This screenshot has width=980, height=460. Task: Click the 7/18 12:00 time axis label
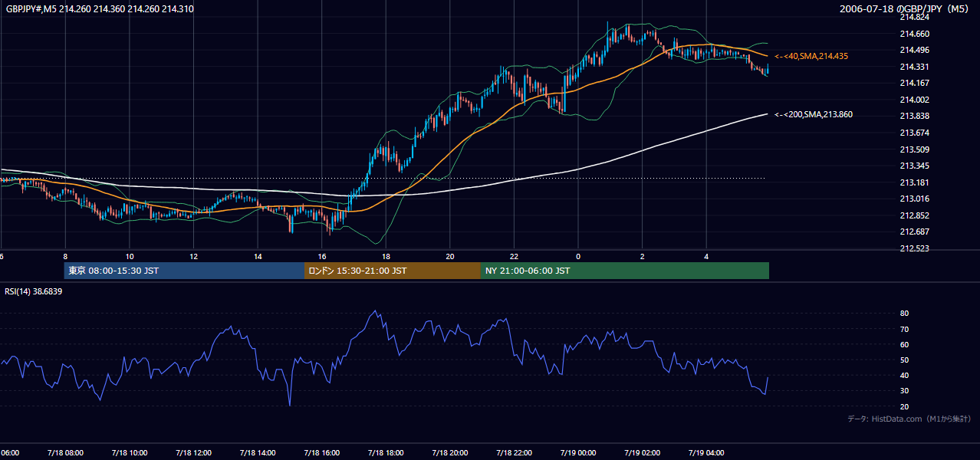[192, 452]
